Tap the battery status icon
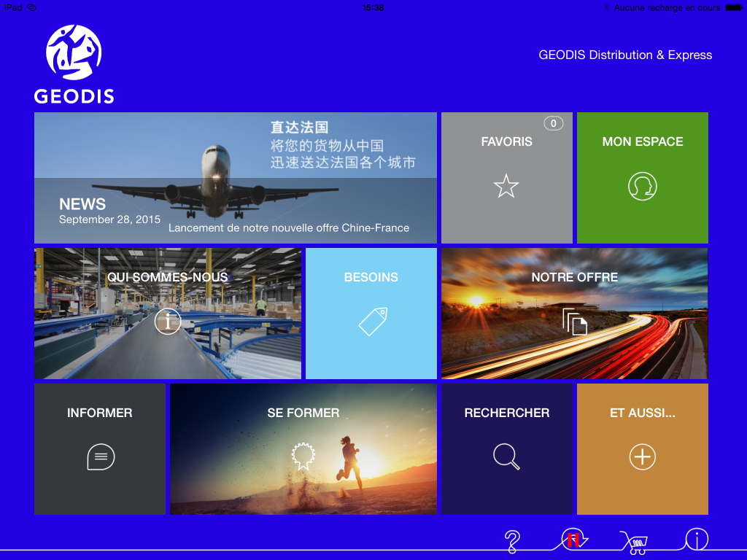The height and width of the screenshot is (560, 747). [734, 7]
